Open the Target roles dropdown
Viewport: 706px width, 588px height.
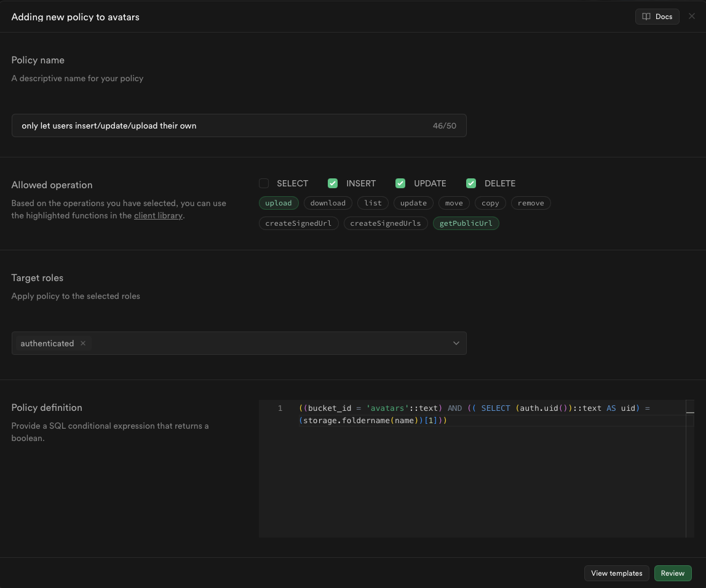click(x=456, y=343)
